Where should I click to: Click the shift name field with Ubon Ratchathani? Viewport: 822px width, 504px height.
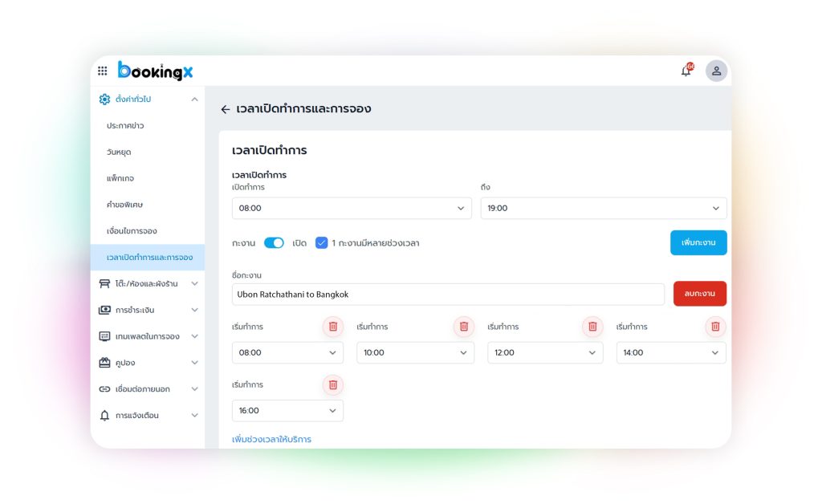tap(448, 295)
